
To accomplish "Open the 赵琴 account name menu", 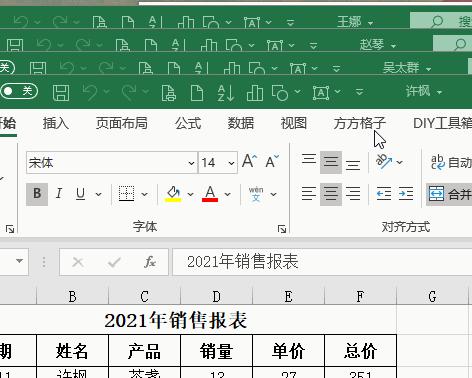I will tap(378, 45).
